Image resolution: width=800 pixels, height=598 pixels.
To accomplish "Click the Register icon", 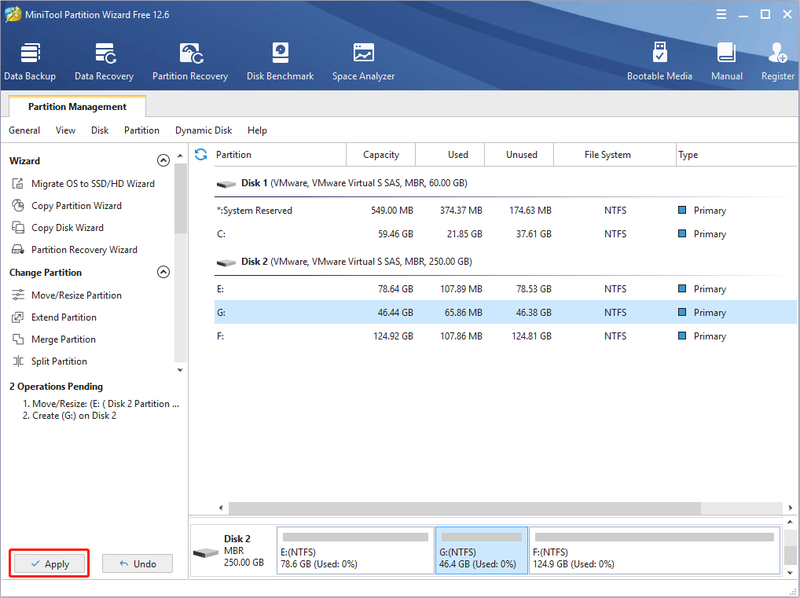I will (x=778, y=62).
